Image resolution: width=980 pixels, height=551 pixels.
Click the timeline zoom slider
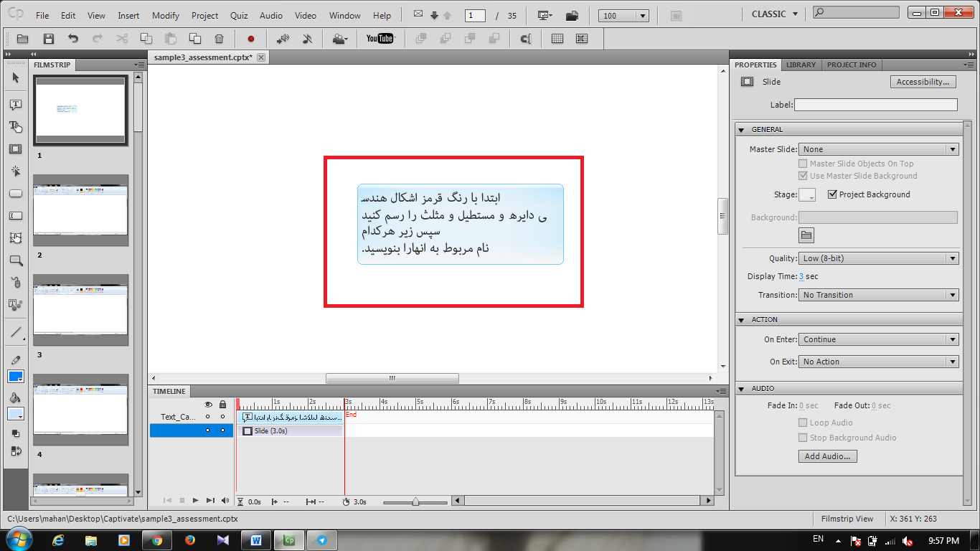point(415,501)
